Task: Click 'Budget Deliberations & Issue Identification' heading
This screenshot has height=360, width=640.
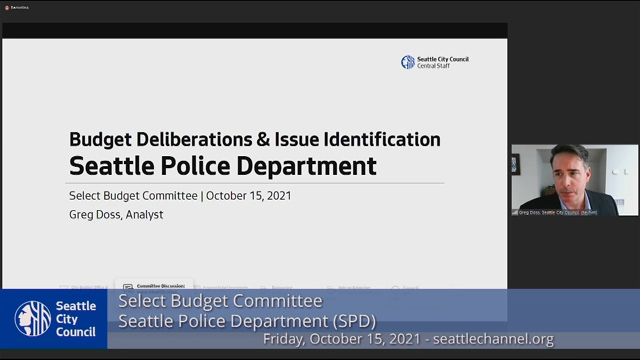Action: [255, 140]
